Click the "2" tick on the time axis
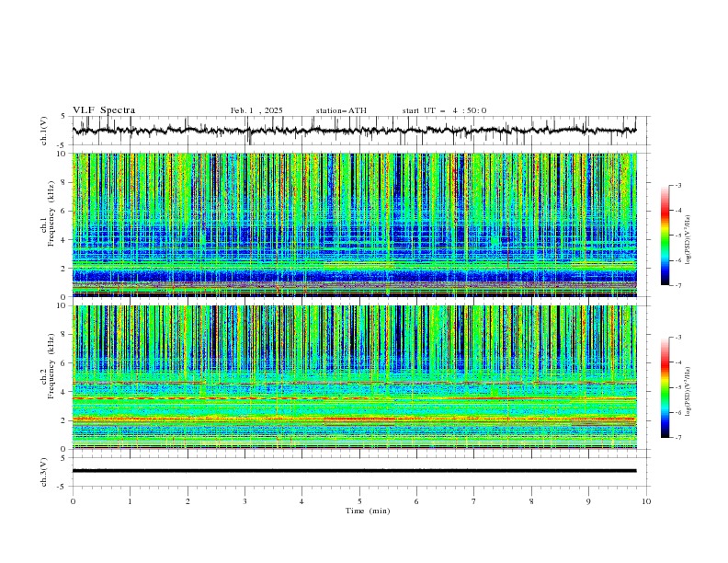 [x=188, y=501]
